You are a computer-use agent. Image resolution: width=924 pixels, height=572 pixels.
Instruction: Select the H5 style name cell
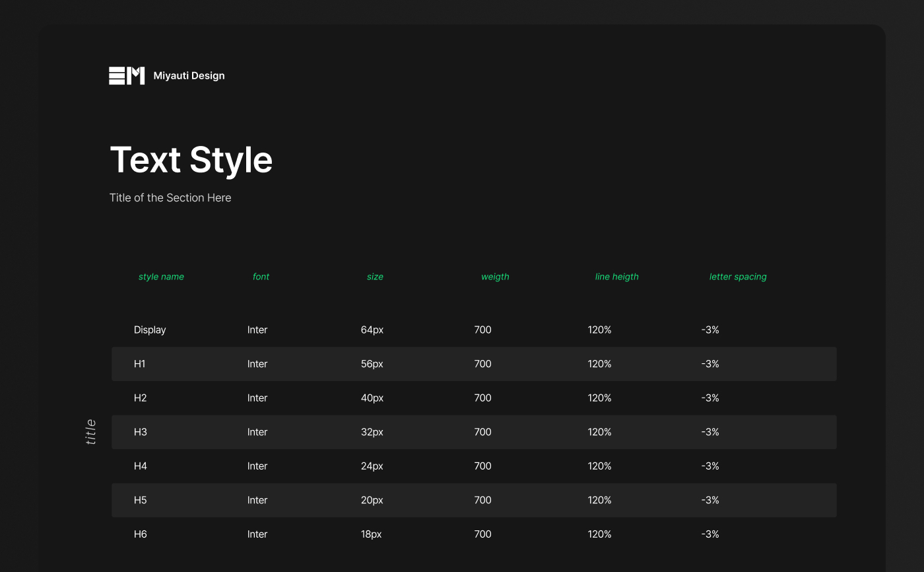pyautogui.click(x=140, y=500)
